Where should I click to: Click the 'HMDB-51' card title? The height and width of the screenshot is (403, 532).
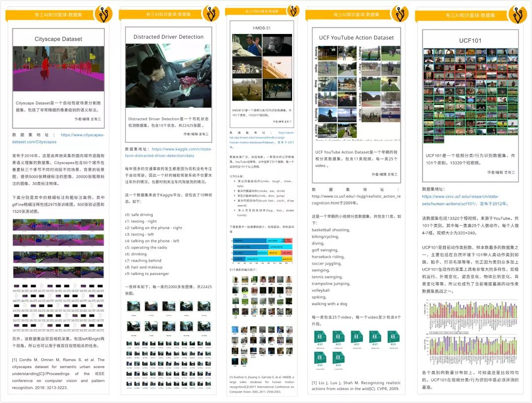[262, 28]
